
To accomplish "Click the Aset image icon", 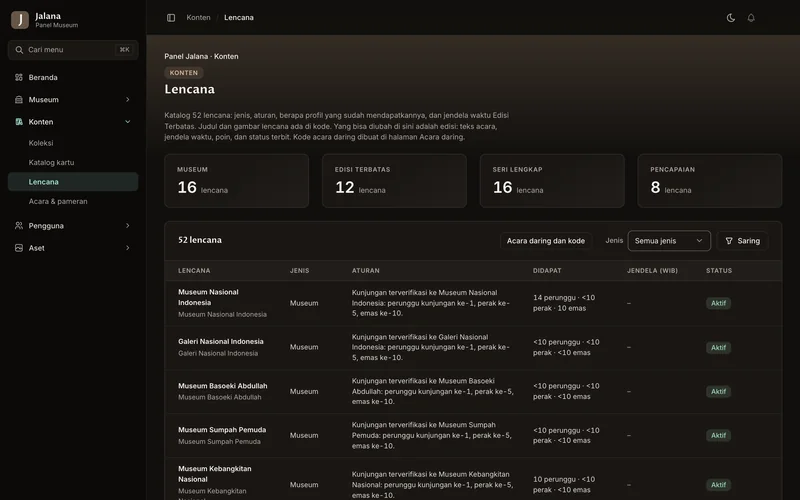I will click(19, 248).
